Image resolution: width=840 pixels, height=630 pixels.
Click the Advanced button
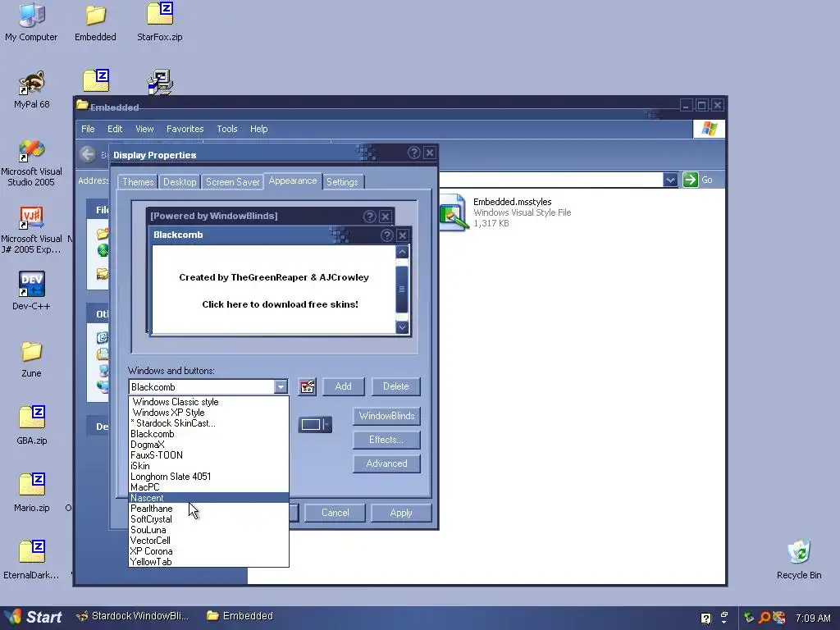click(387, 463)
